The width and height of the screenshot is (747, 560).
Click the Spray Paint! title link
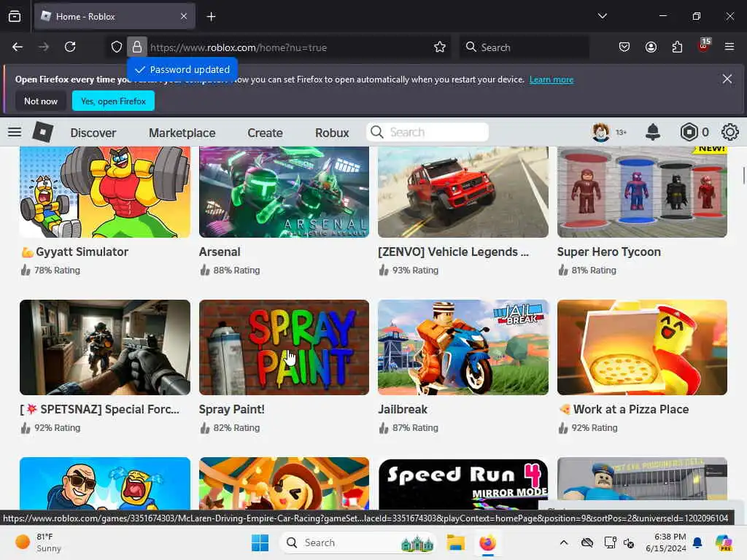(231, 410)
